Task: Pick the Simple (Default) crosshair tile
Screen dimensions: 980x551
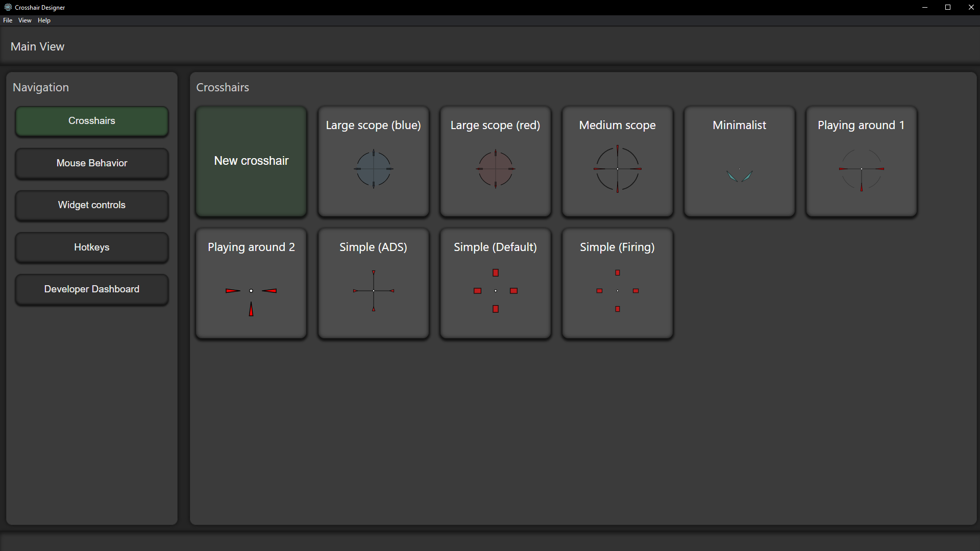Action: tap(495, 283)
